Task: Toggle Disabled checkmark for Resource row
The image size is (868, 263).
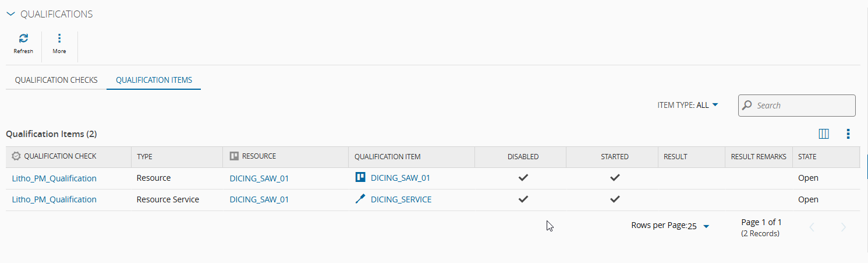Action: coord(523,178)
